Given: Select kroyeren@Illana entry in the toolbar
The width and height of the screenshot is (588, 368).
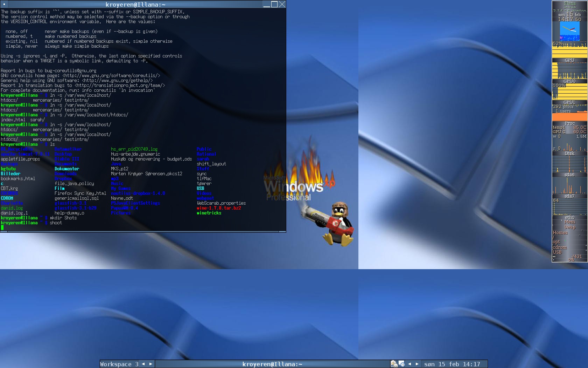Looking at the screenshot, I should tap(272, 364).
